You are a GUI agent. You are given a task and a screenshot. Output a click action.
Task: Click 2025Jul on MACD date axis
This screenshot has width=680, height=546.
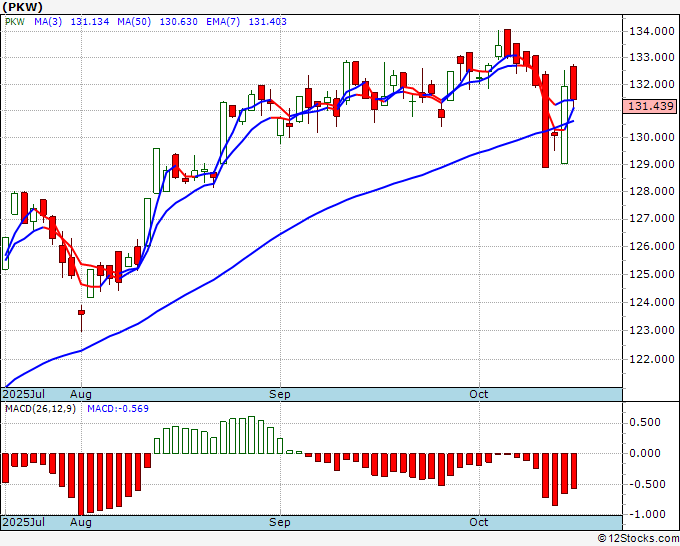pyautogui.click(x=24, y=522)
